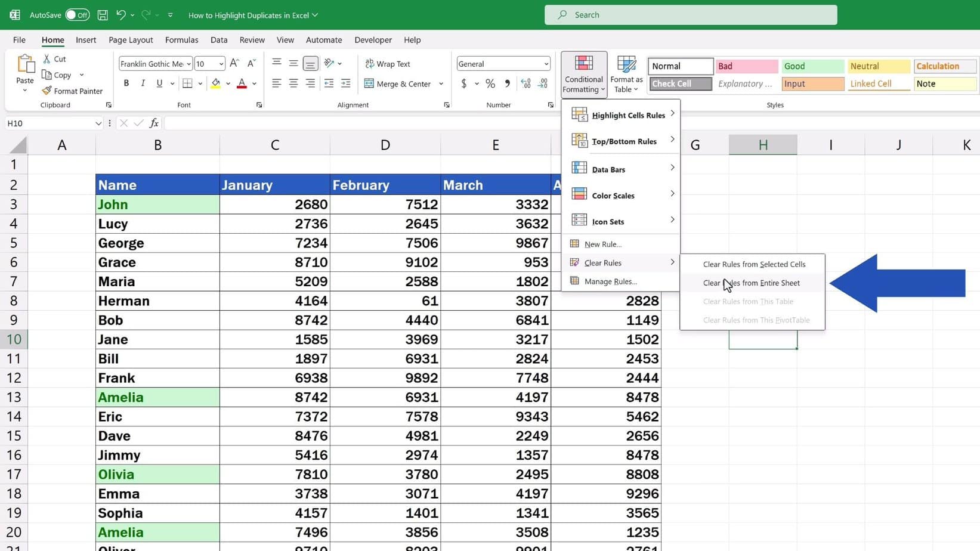Viewport: 980px width, 551px height.
Task: Switch to the Formulas ribbon tab
Action: pos(181,39)
